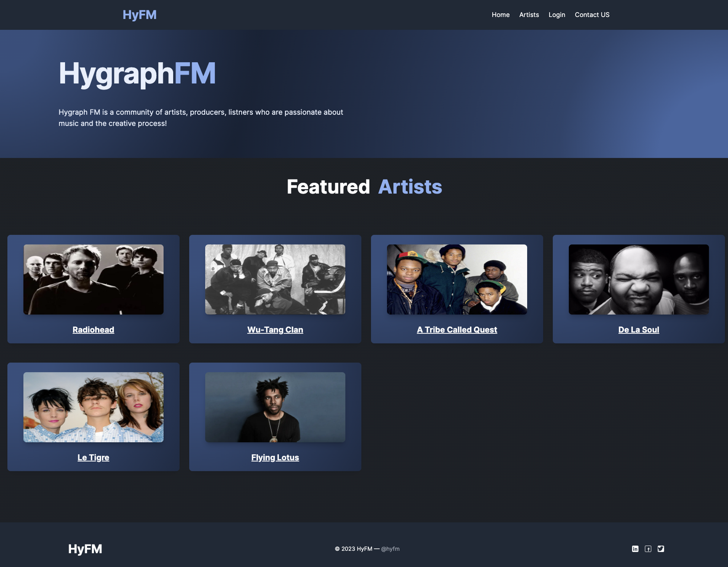Click the Featured Artists heading
Image resolution: width=728 pixels, height=567 pixels.
(364, 187)
